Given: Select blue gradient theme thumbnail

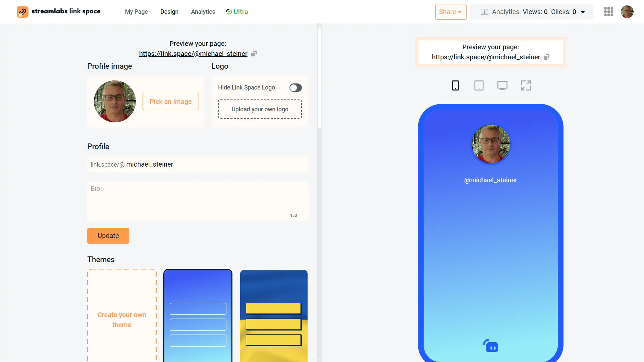Looking at the screenshot, I should pyautogui.click(x=198, y=316).
